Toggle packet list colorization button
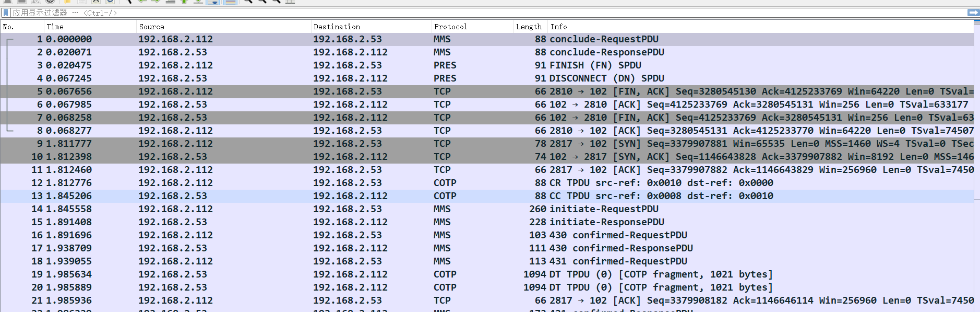 point(230,2)
